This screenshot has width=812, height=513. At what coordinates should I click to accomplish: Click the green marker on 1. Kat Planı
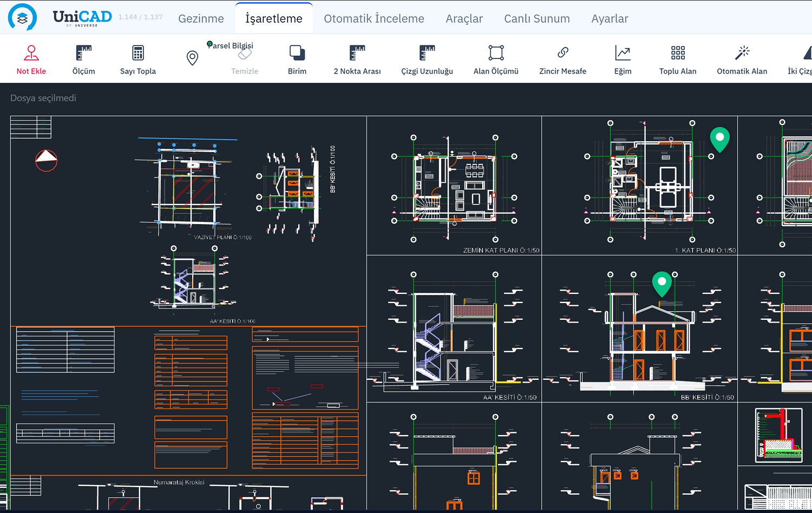pos(719,139)
